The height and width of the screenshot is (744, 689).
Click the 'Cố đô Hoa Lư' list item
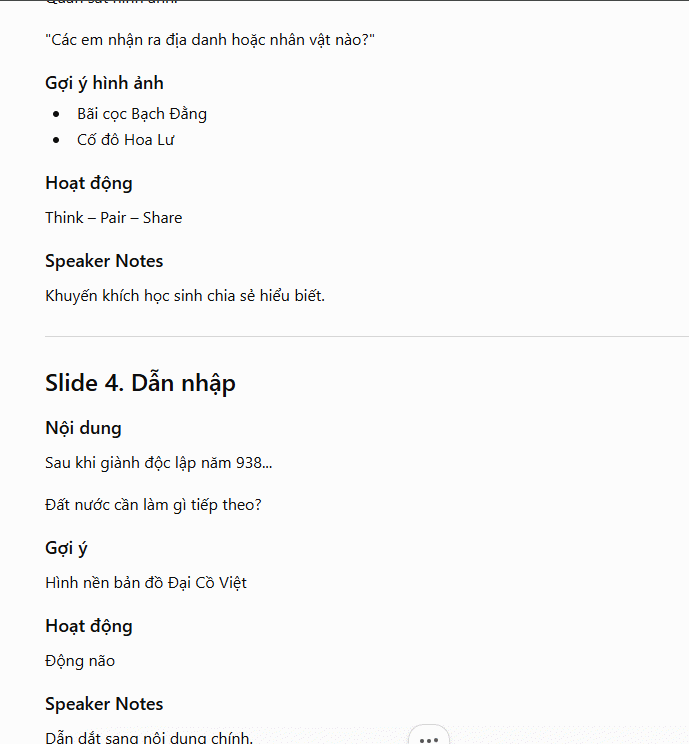[x=126, y=140]
